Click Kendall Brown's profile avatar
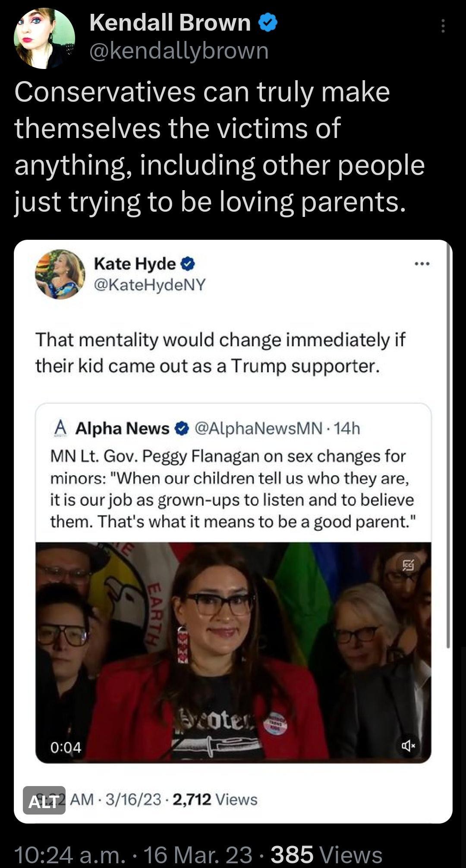This screenshot has width=466, height=868. [x=45, y=39]
